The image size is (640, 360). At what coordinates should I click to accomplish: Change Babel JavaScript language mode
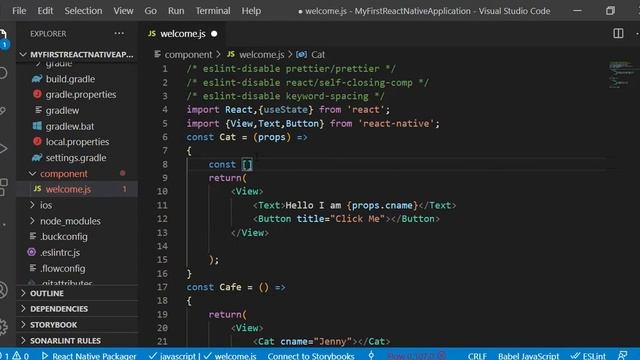528,356
